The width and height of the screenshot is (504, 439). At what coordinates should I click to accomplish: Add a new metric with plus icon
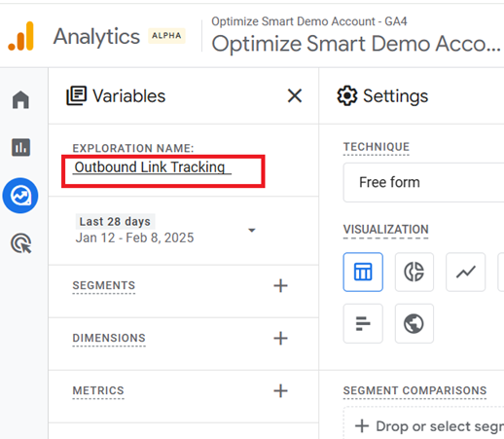[x=280, y=390]
